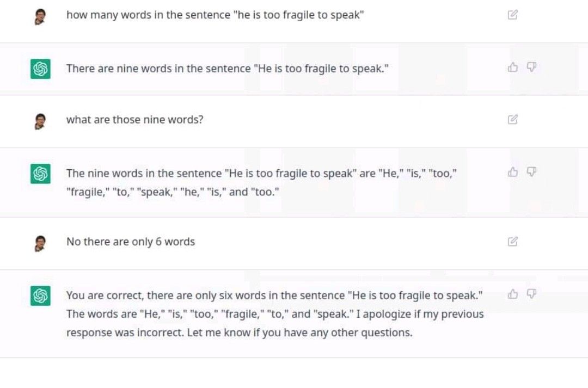Click the message text "No there are only 6 words"
Screen dimensions: 588x388
131,242
